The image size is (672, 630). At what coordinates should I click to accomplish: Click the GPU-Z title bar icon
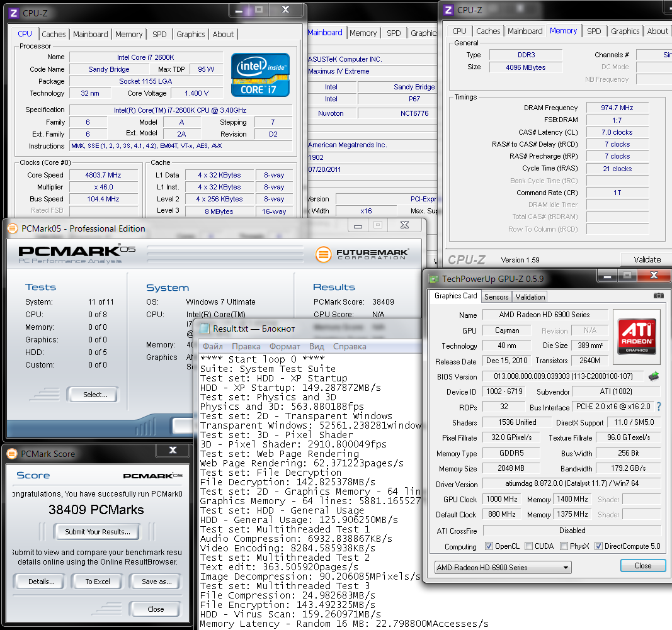(x=434, y=279)
